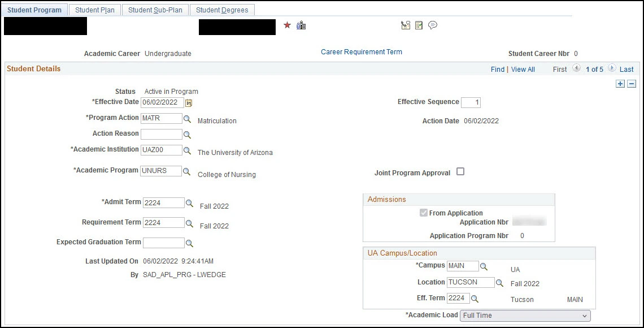The width and height of the screenshot is (644, 328).
Task: Click the Campus field containing MAIN
Action: 463,266
